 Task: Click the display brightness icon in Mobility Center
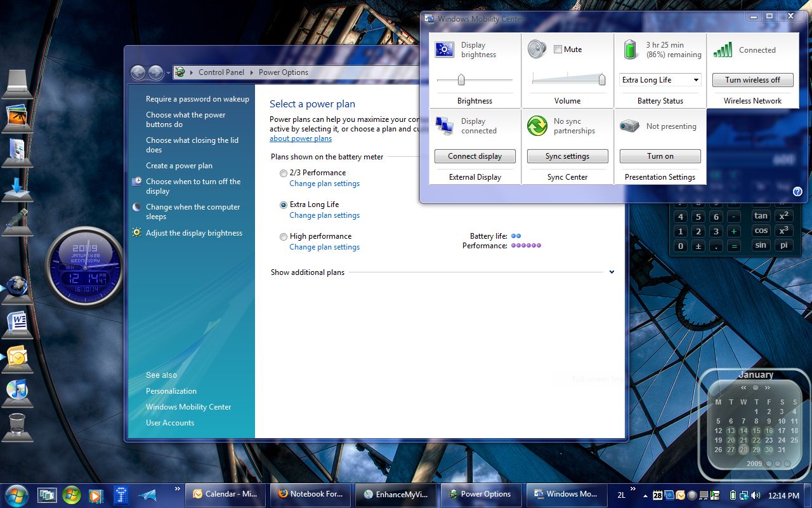(x=445, y=50)
